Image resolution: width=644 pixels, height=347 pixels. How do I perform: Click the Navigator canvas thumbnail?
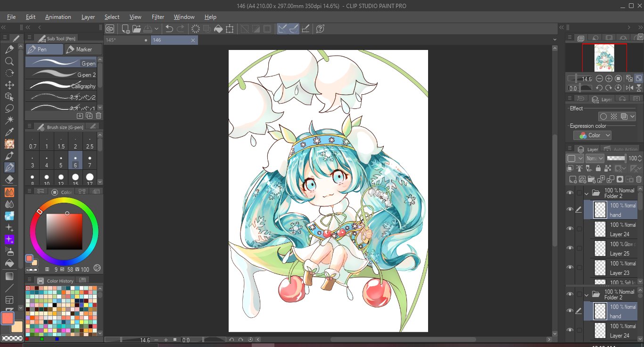tap(604, 57)
